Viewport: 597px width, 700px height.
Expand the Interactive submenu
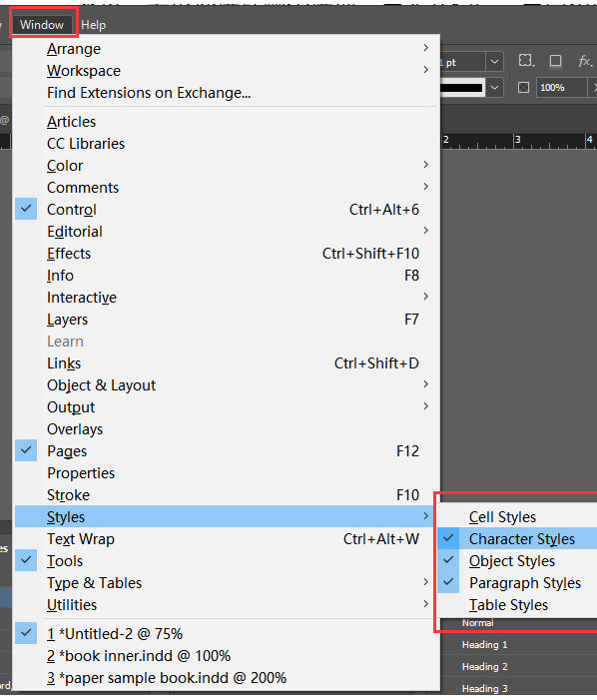tap(227, 297)
